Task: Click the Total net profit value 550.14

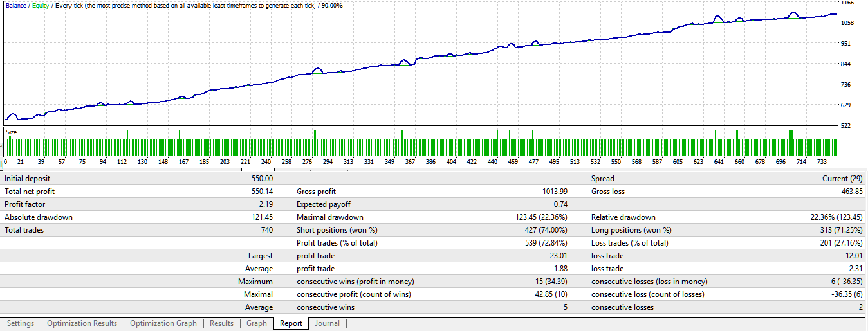Action: tap(261, 192)
